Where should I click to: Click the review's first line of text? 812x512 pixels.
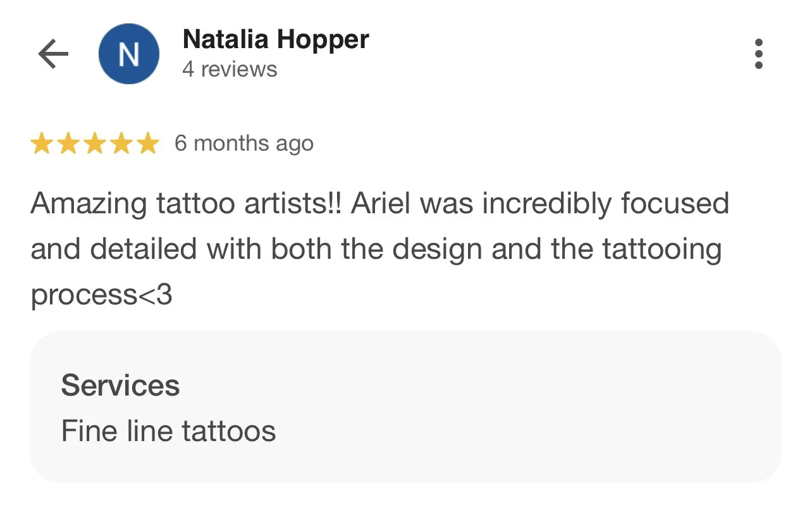point(379,204)
